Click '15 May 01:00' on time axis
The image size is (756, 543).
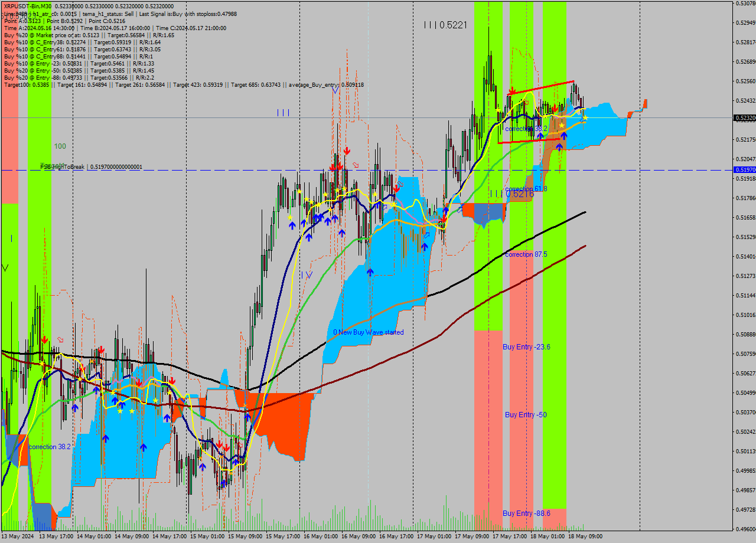[207, 537]
